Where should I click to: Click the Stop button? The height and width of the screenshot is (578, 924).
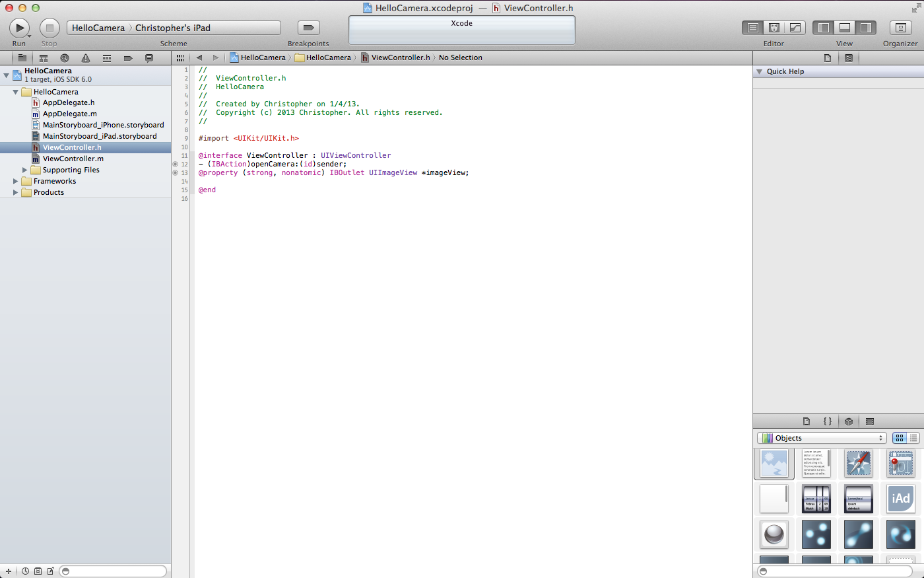[x=49, y=28]
